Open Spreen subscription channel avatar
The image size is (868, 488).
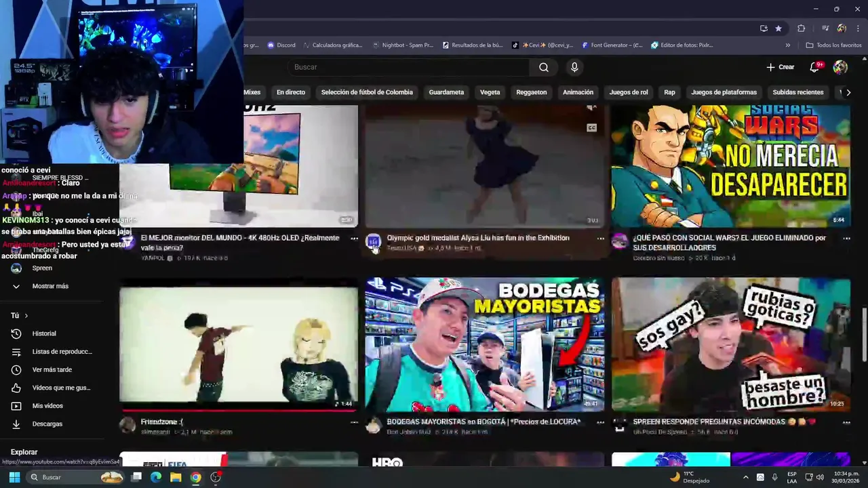point(16,268)
